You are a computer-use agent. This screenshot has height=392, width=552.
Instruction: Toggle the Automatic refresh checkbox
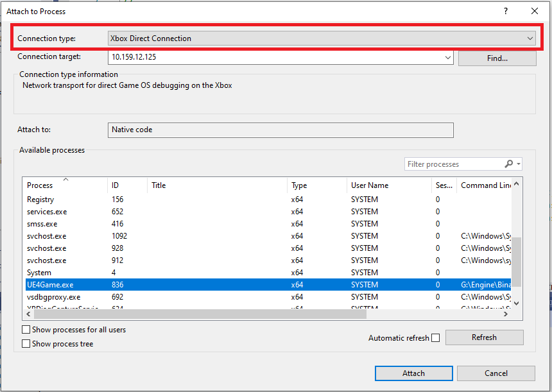(x=436, y=338)
